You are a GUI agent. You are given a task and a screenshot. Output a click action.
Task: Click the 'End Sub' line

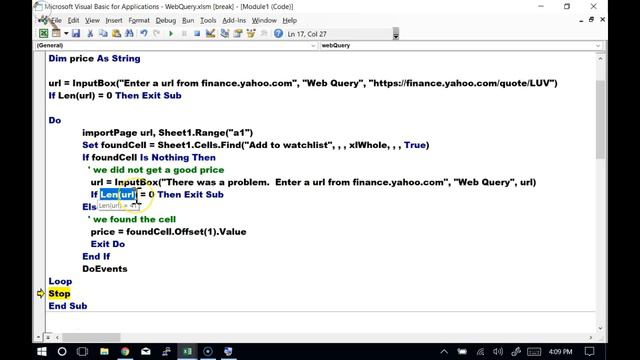tap(68, 306)
